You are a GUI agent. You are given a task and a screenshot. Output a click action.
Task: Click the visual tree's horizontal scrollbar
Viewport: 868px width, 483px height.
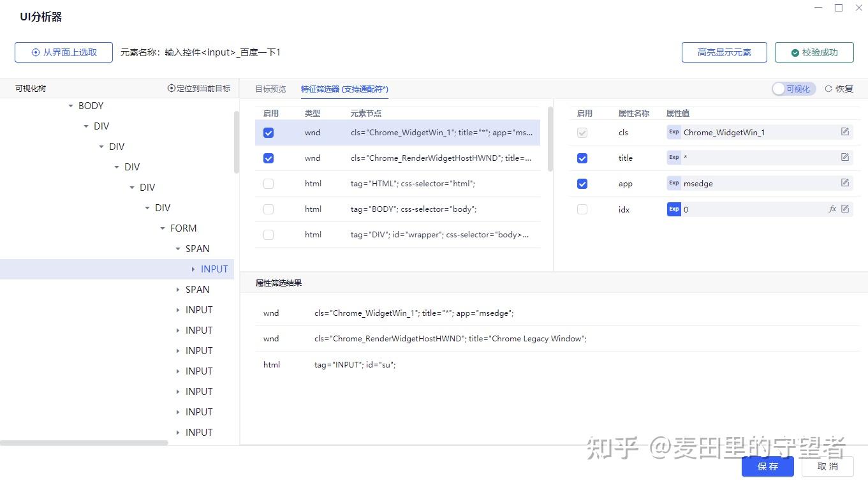click(84, 443)
